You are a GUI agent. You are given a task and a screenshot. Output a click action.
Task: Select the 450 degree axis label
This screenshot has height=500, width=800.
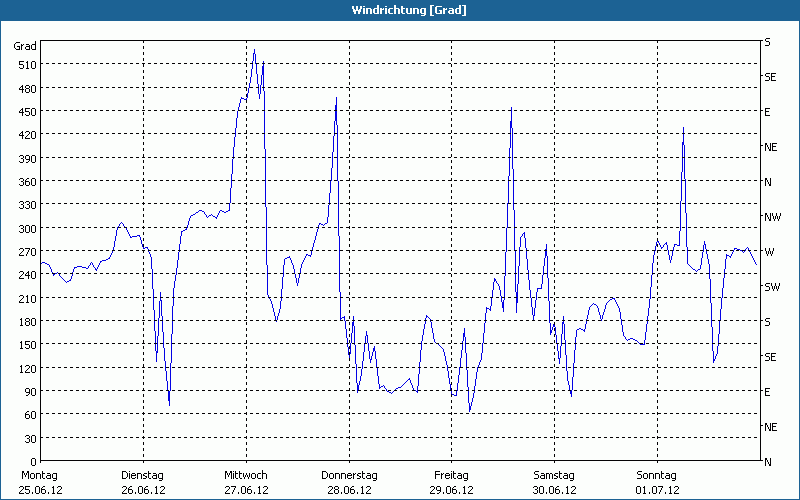pyautogui.click(x=27, y=112)
